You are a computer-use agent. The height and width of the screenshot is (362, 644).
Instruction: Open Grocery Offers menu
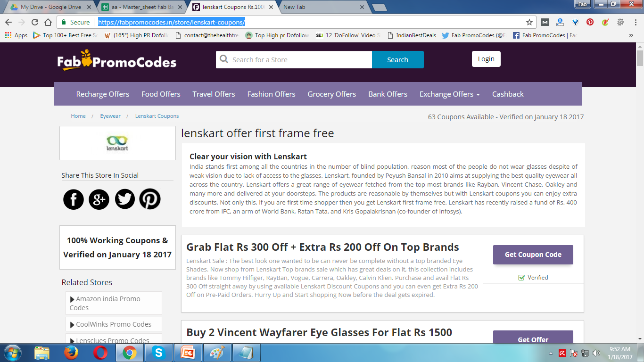click(x=332, y=94)
